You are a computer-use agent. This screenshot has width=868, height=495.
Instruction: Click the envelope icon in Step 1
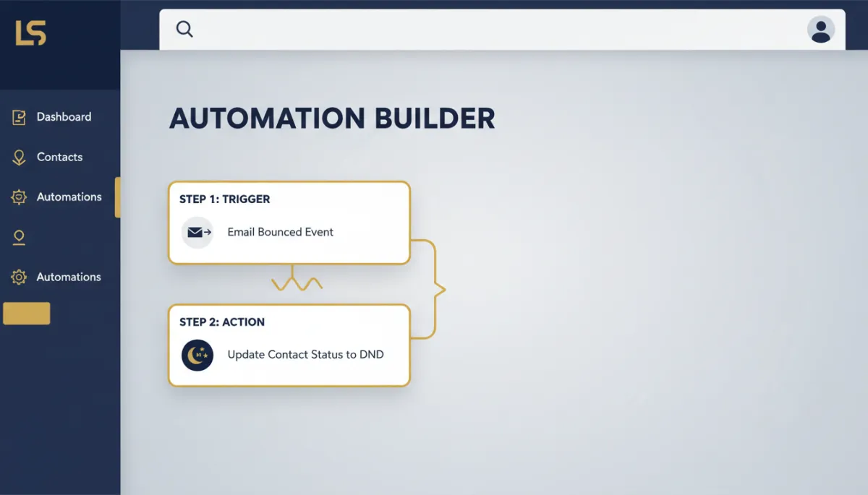point(197,232)
